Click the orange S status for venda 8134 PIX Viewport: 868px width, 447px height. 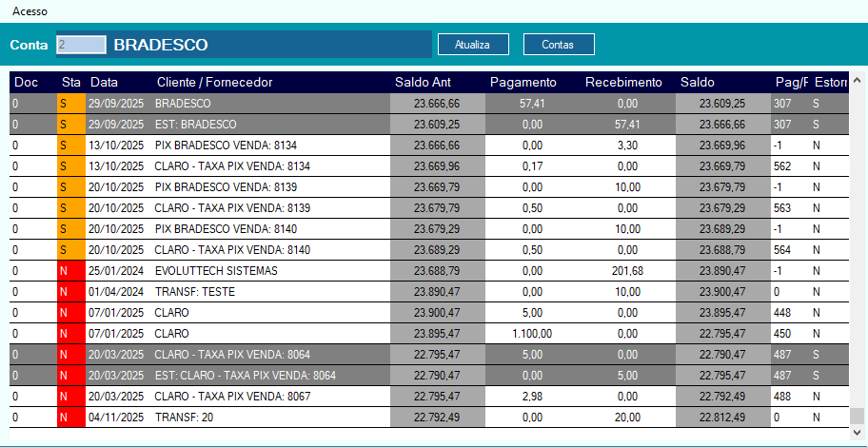tap(71, 146)
